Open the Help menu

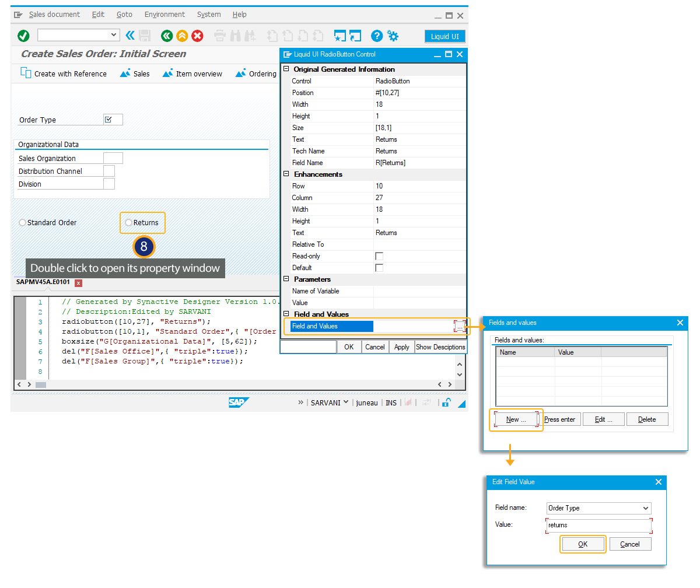click(239, 15)
